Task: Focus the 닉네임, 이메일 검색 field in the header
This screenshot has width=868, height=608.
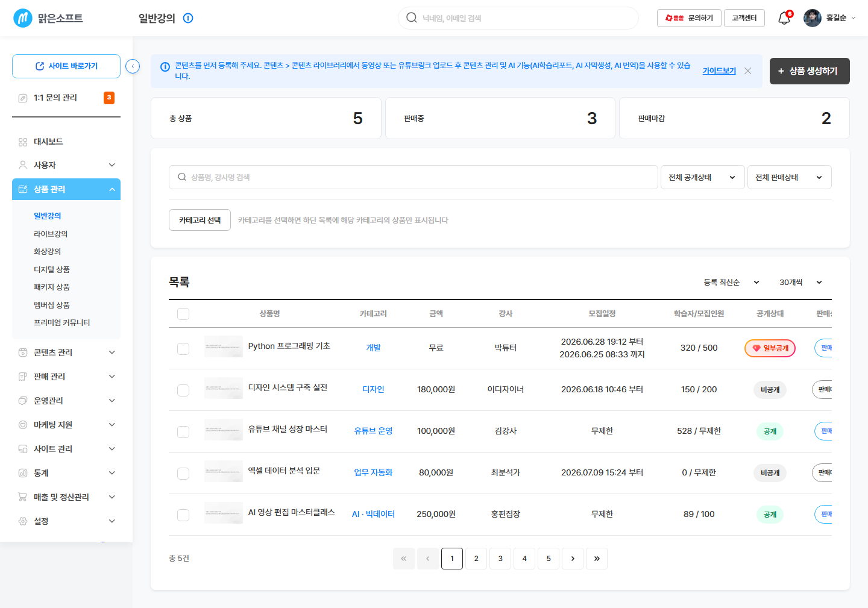Action: [x=518, y=18]
